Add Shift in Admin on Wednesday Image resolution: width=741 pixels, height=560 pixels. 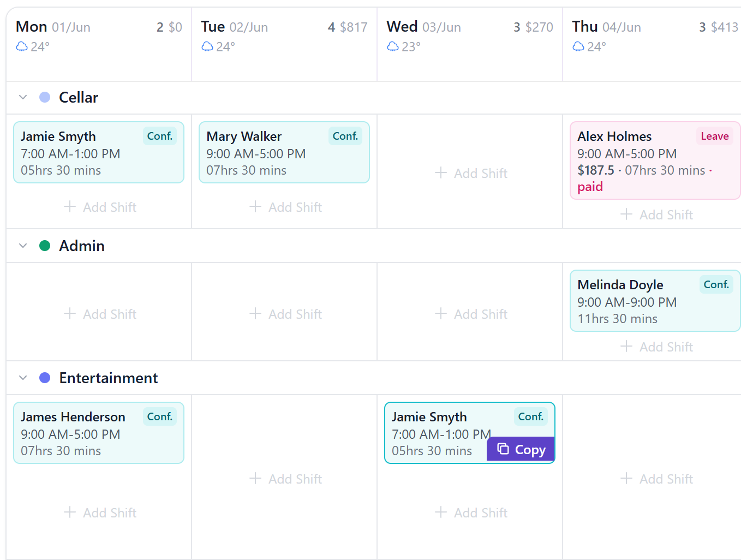tap(471, 314)
